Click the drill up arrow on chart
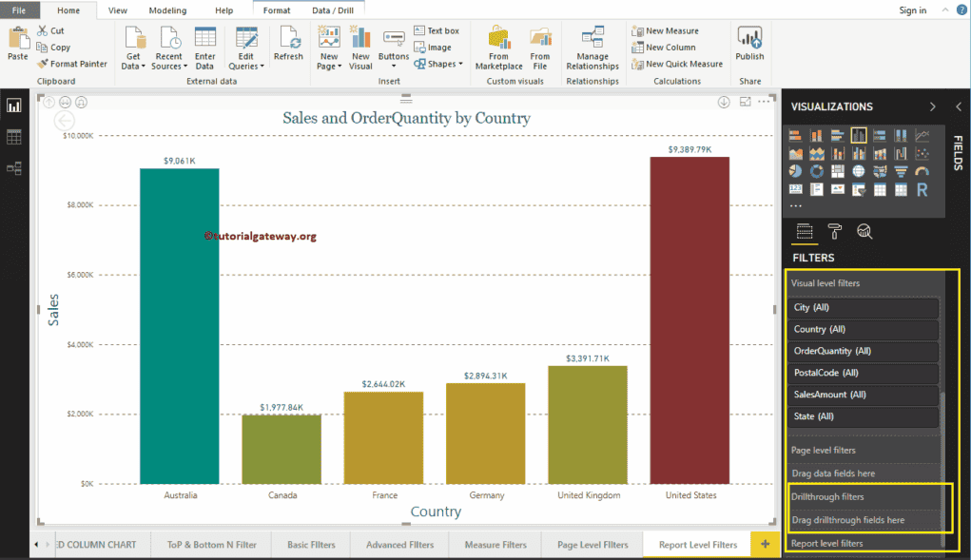The height and width of the screenshot is (560, 971). point(49,102)
